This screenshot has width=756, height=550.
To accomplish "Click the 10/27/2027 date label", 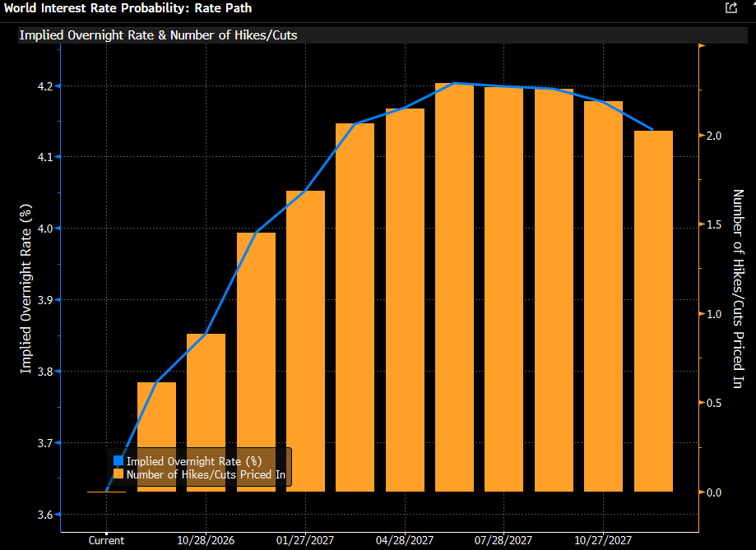I will click(603, 540).
